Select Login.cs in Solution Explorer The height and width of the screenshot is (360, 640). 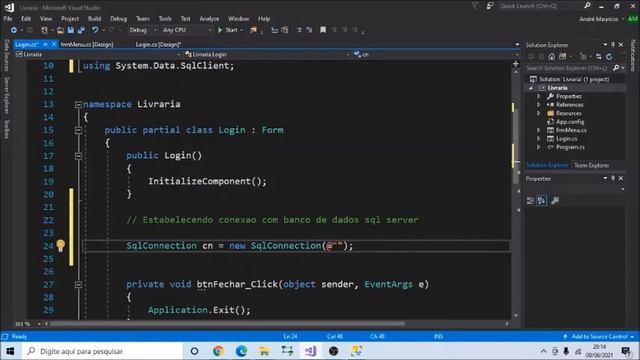pyautogui.click(x=566, y=139)
